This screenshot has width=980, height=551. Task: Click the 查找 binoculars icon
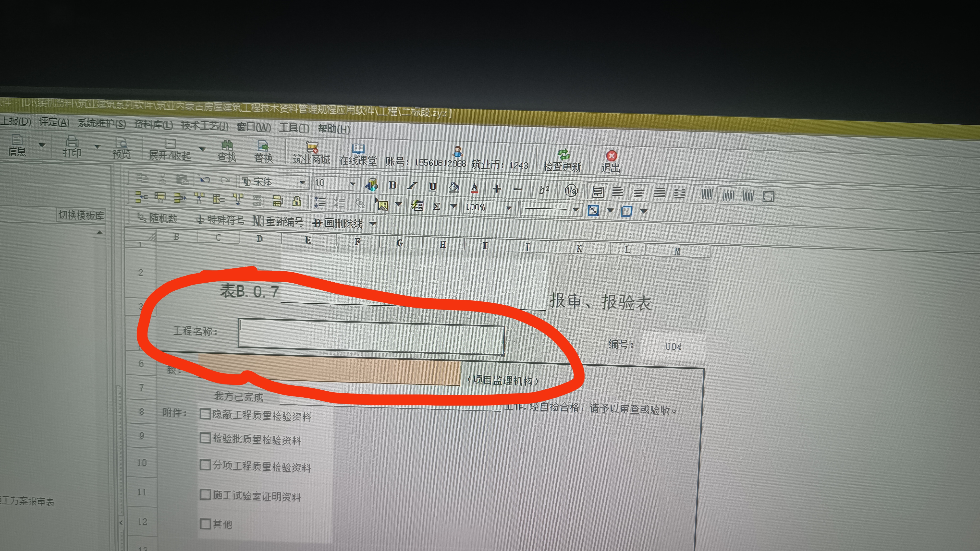(227, 145)
